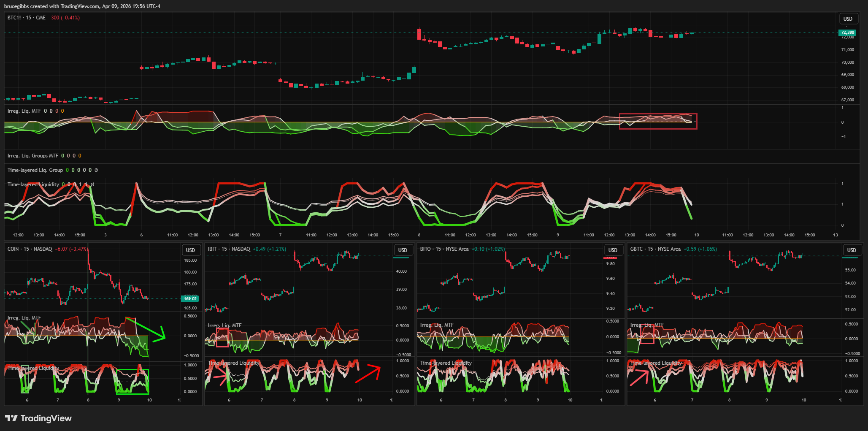The height and width of the screenshot is (431, 868).
Task: Click the 72,380 current price label
Action: click(847, 33)
